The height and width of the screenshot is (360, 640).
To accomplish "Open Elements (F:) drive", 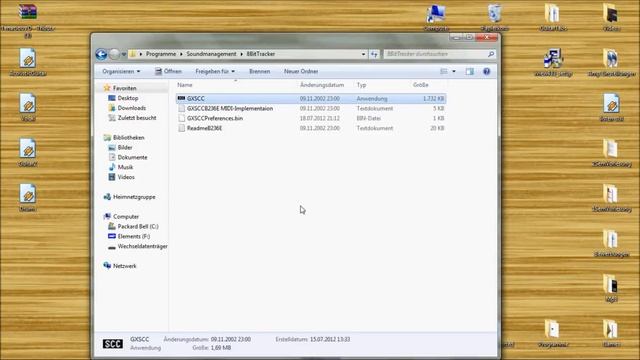I will pos(133,236).
